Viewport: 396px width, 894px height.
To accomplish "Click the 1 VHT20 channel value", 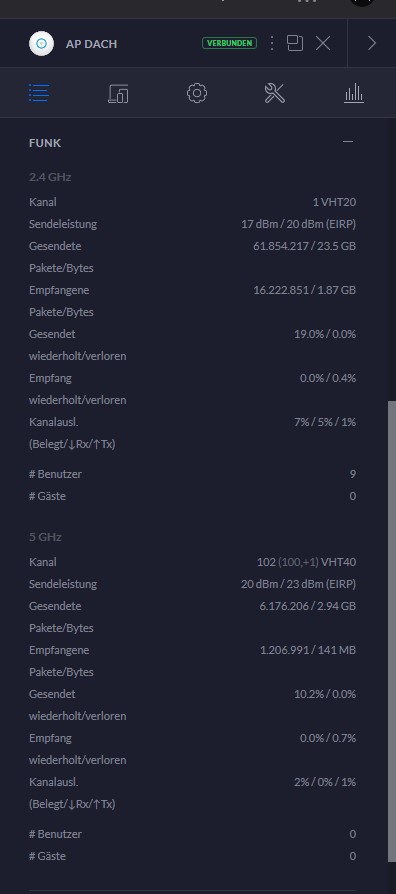I will coord(334,202).
